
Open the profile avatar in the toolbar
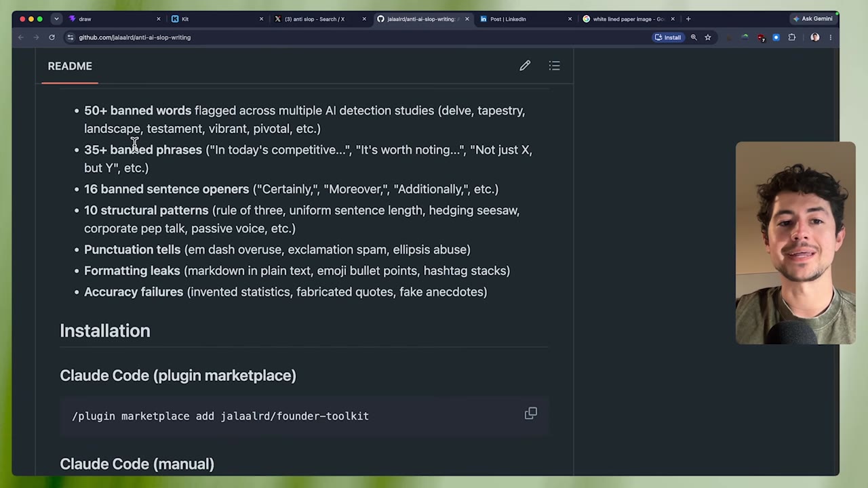815,37
